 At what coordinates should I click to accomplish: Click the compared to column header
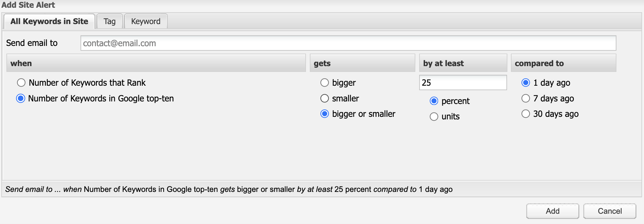(563, 63)
